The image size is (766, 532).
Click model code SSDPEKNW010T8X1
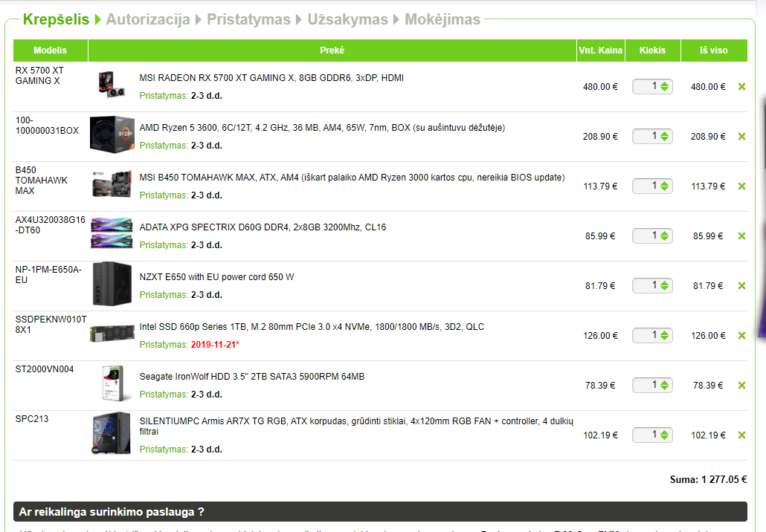coord(51,325)
